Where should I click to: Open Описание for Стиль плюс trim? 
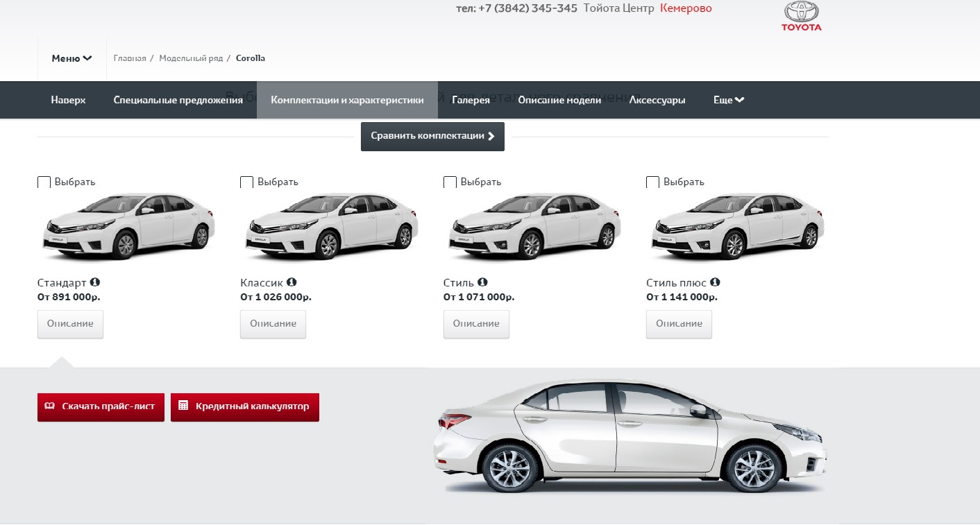point(679,324)
